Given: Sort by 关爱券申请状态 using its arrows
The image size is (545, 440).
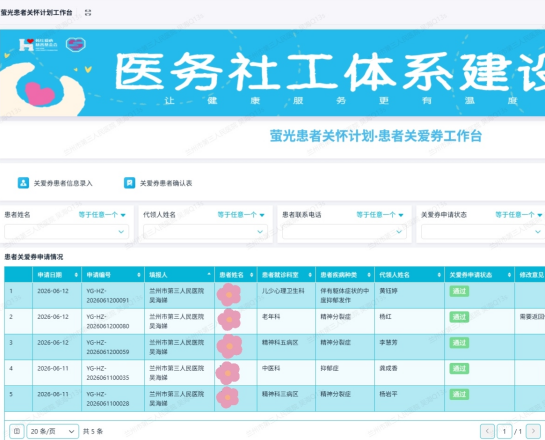Looking at the screenshot, I should (x=509, y=275).
